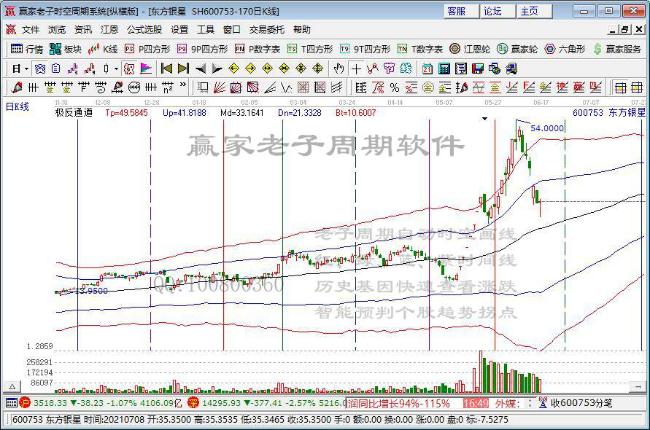Open the 板块 sector view
The height and width of the screenshot is (430, 650).
(x=65, y=49)
